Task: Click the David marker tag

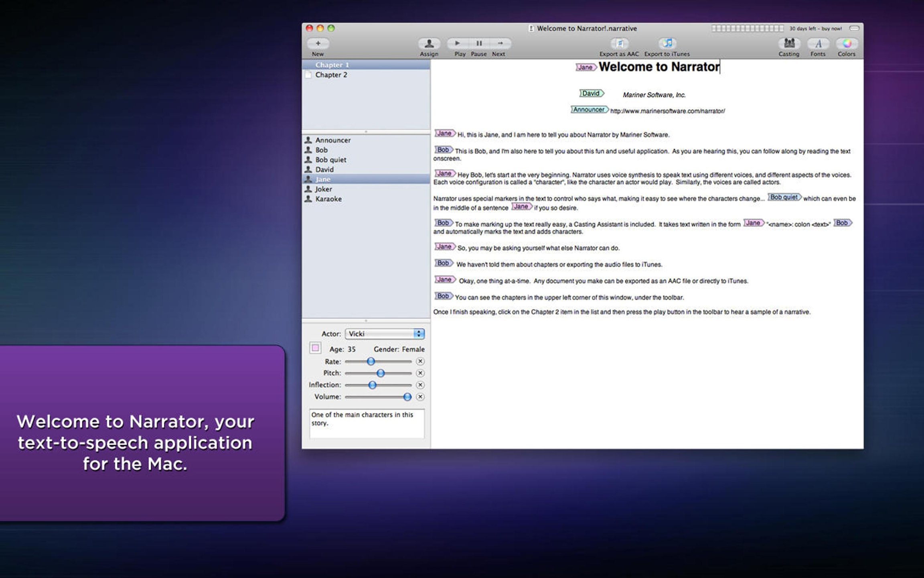Action: pyautogui.click(x=592, y=94)
